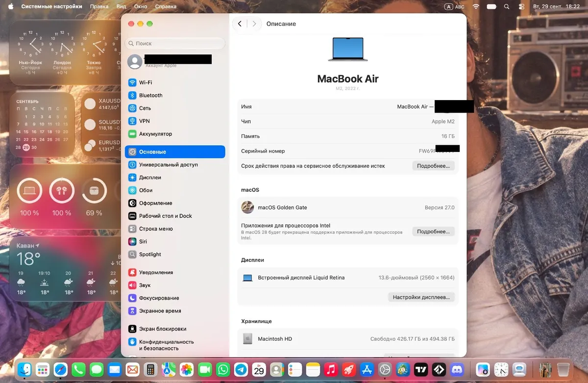This screenshot has width=588, height=383.
Task: Open Spotlight settings in sidebar
Action: coord(175,254)
